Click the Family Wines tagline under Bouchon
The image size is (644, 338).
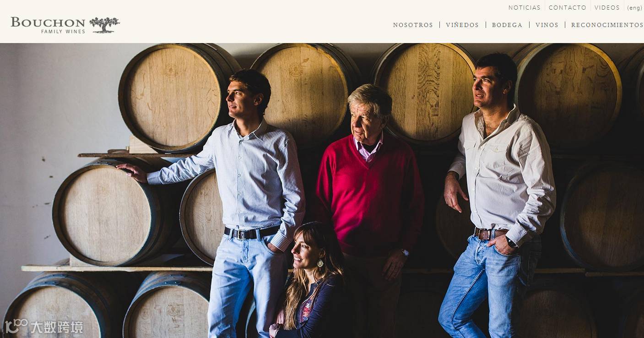click(x=63, y=32)
